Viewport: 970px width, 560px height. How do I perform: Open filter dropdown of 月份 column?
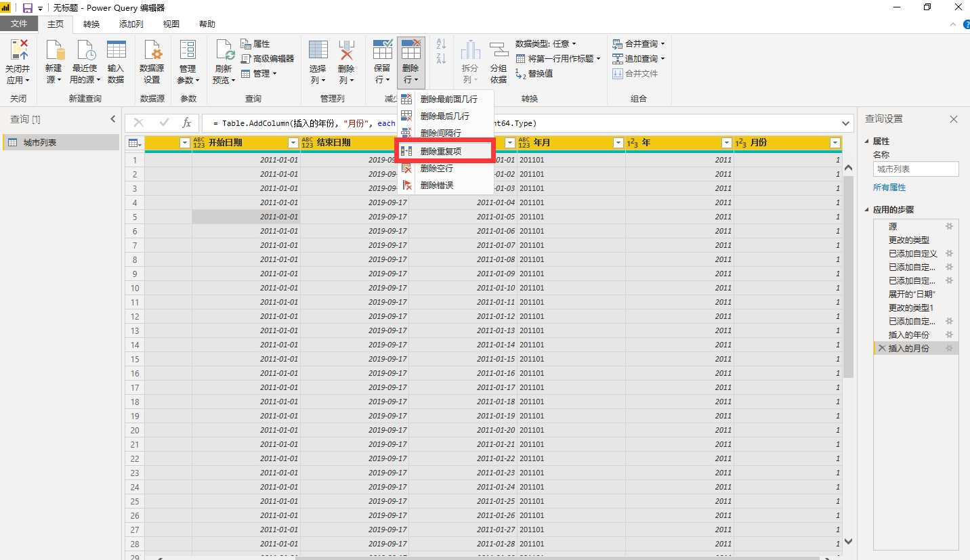835,143
